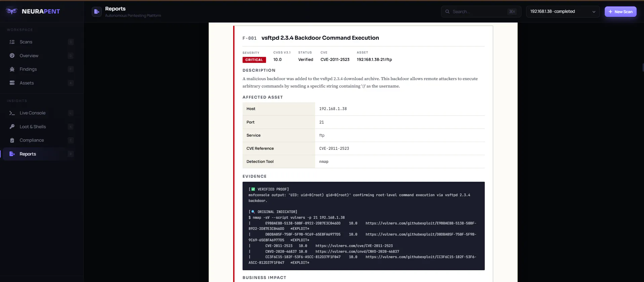The image size is (644, 282).
Task: Open the Findings section
Action: point(42,69)
